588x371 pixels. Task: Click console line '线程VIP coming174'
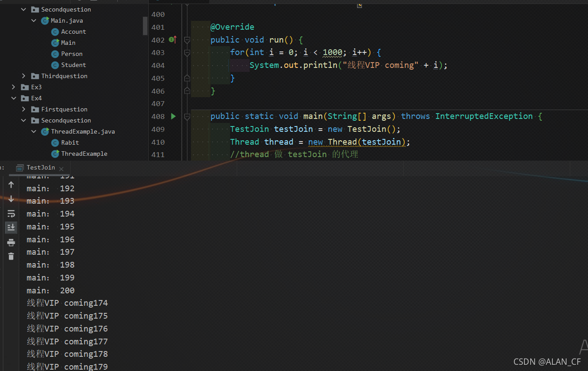(68, 303)
